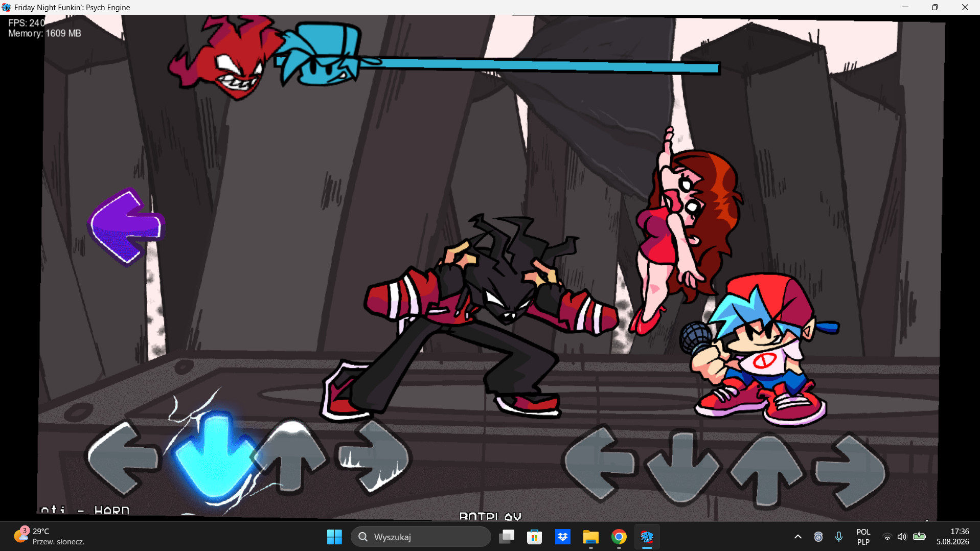Open the weather widget showing 29°C
The height and width of the screenshot is (551, 980).
(x=50, y=537)
